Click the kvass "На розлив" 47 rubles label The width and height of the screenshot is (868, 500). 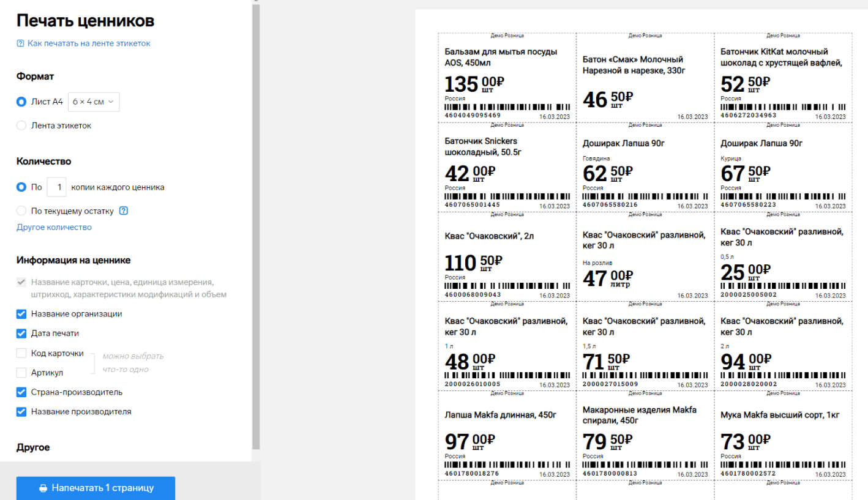(645, 256)
